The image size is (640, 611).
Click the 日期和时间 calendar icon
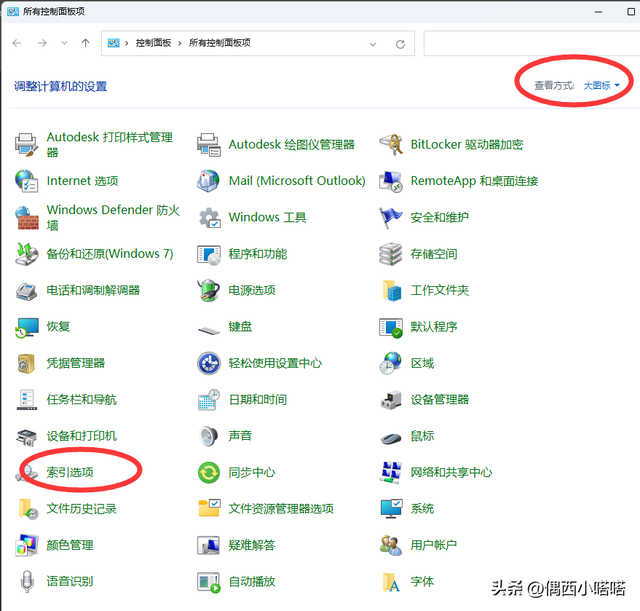coord(209,400)
